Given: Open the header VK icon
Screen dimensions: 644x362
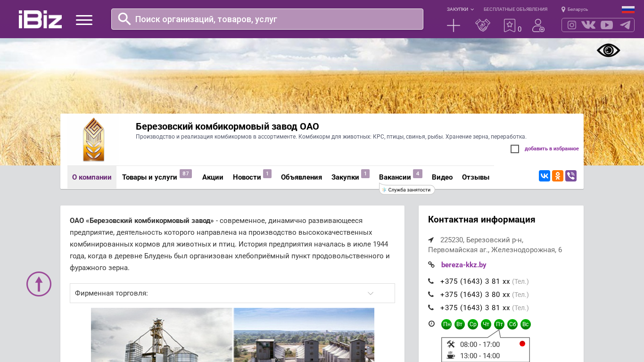Looking at the screenshot, I should (588, 25).
